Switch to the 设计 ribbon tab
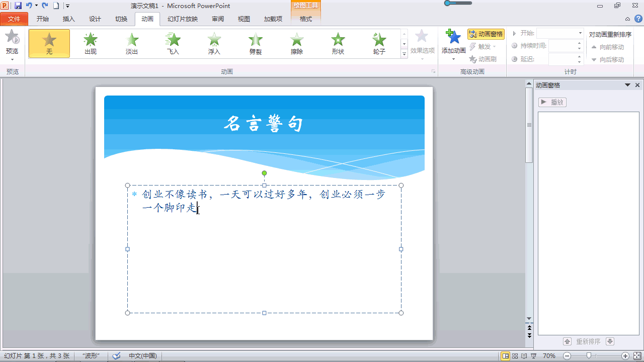 coord(94,19)
